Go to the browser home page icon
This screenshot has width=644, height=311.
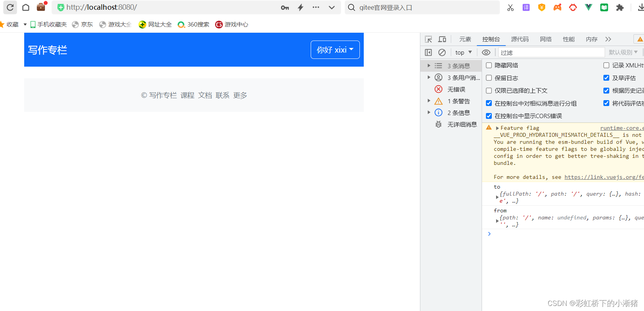[x=26, y=7]
